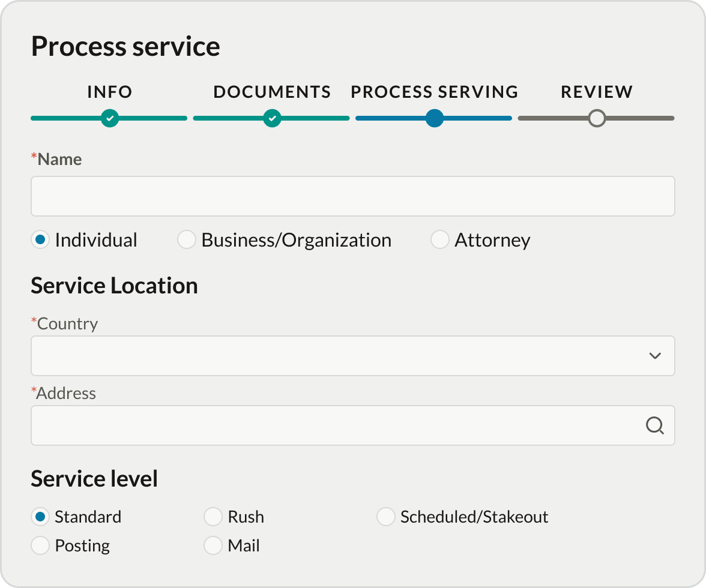706x588 pixels.
Task: Select the Individual radio button
Action: pyautogui.click(x=40, y=240)
